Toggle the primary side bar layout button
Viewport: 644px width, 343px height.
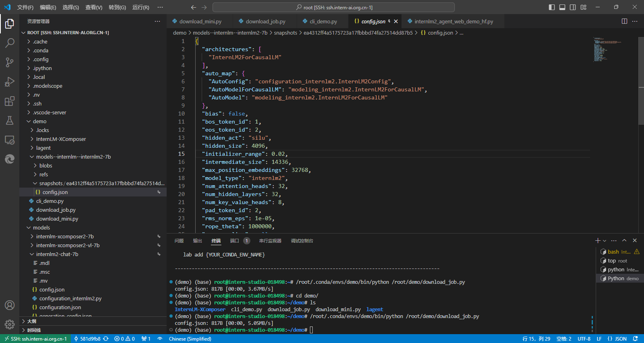(552, 7)
